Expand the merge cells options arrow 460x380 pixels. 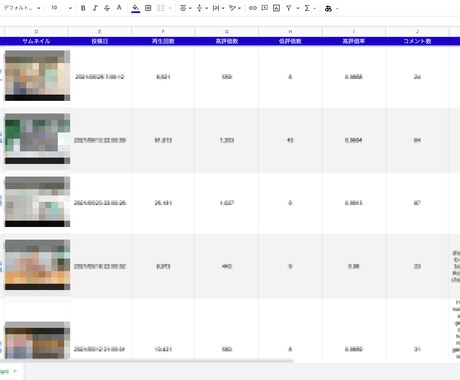pyautogui.click(x=170, y=8)
